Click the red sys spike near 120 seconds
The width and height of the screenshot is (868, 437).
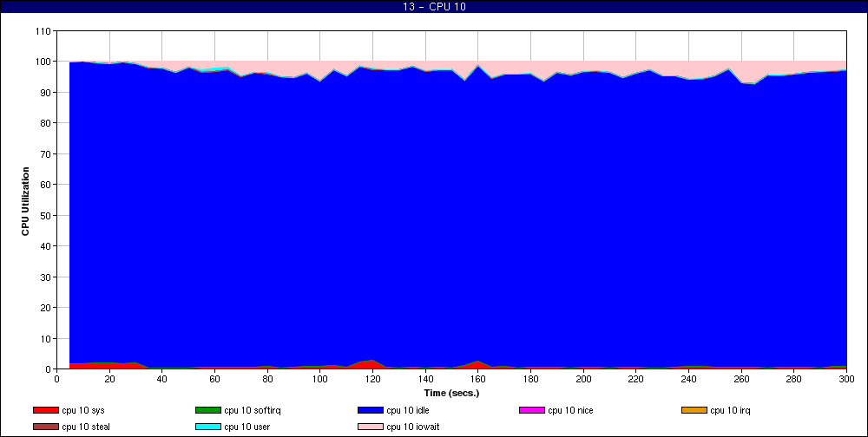point(370,364)
